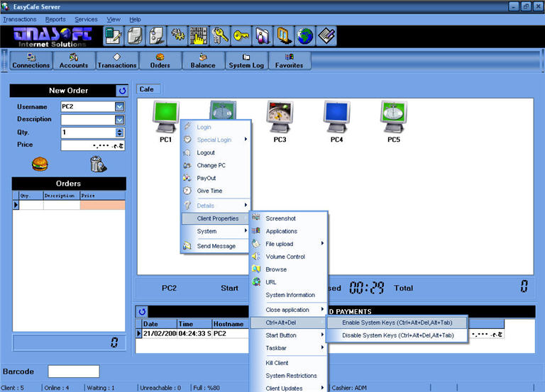Open the Balance tab
Screen dimensions: 545x392
pos(203,61)
